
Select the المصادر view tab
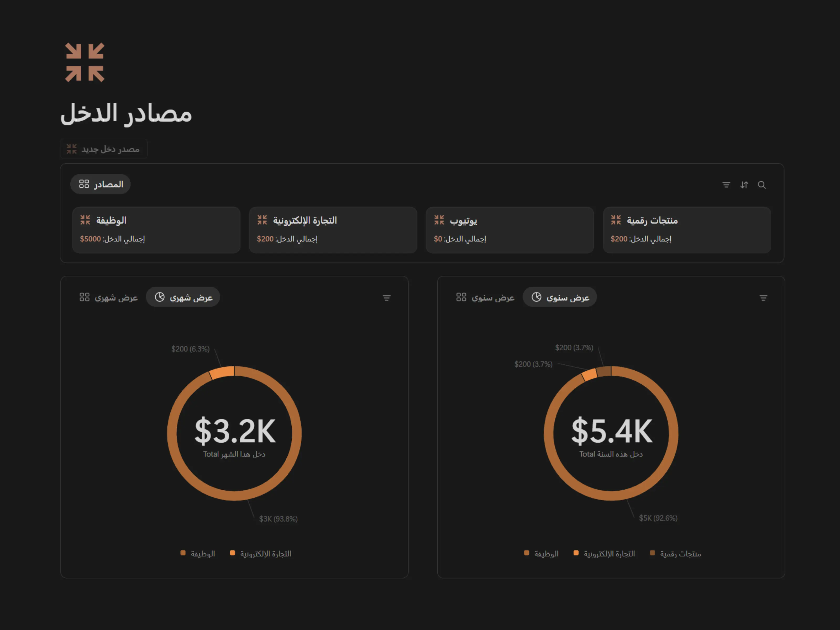pyautogui.click(x=101, y=184)
